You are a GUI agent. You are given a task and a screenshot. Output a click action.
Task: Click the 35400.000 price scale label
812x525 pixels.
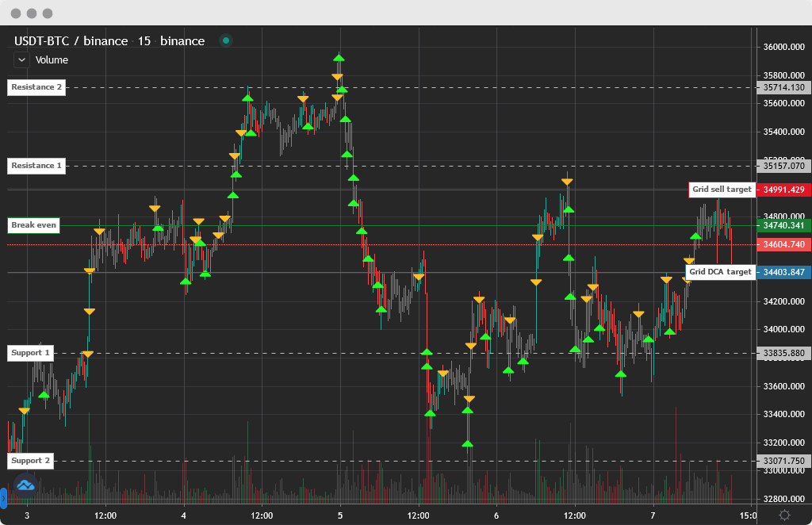784,132
